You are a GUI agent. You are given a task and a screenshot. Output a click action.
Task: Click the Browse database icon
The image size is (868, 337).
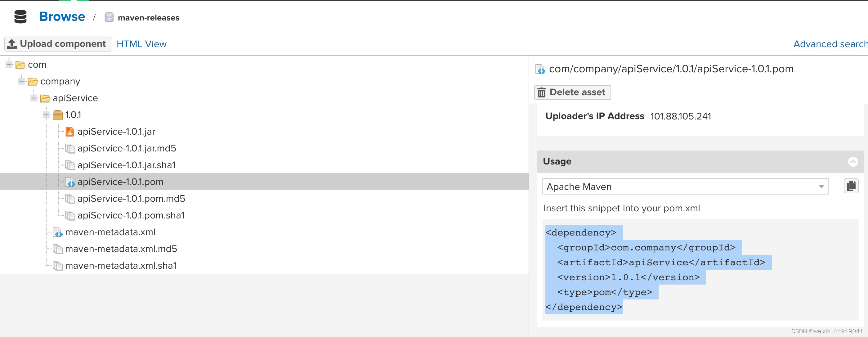click(x=20, y=17)
